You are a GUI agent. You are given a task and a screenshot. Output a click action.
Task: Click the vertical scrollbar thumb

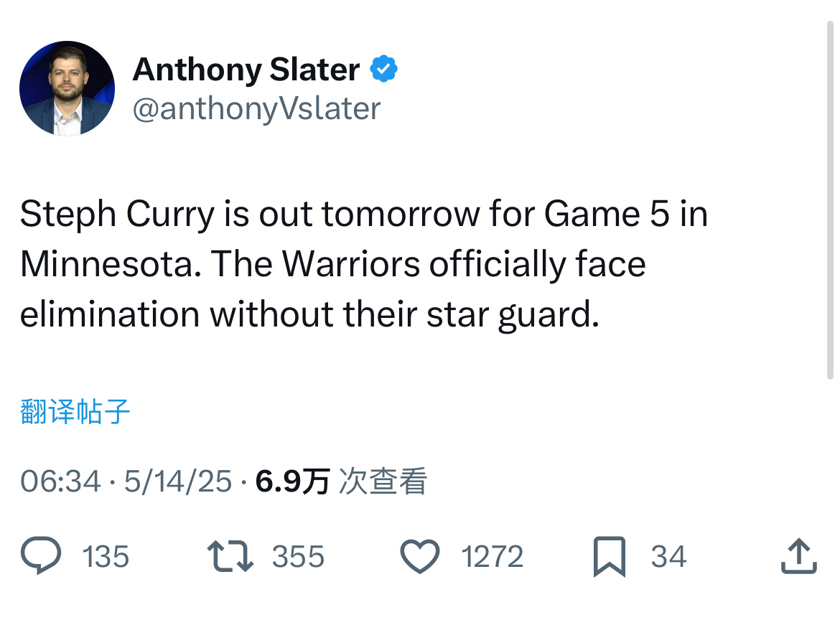tap(830, 199)
